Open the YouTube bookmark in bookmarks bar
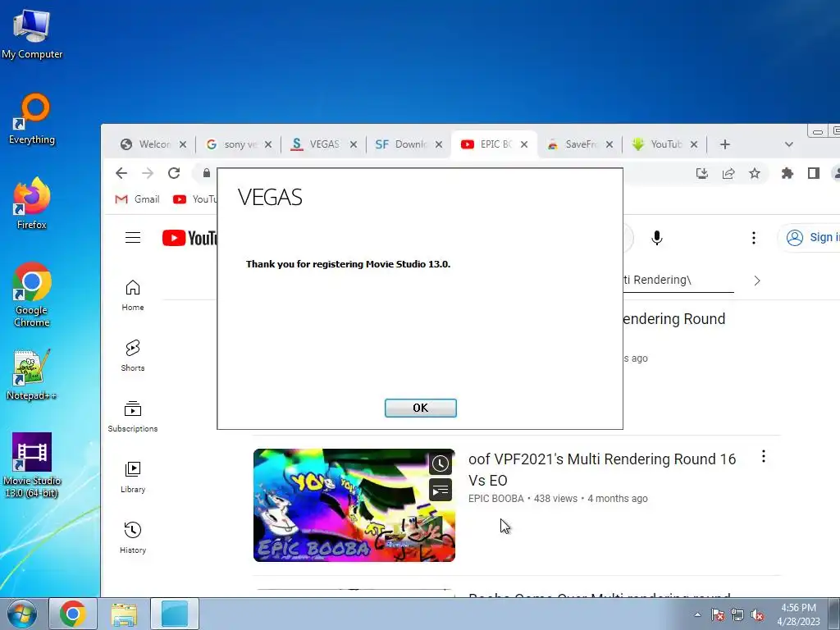The height and width of the screenshot is (630, 840). click(x=195, y=199)
